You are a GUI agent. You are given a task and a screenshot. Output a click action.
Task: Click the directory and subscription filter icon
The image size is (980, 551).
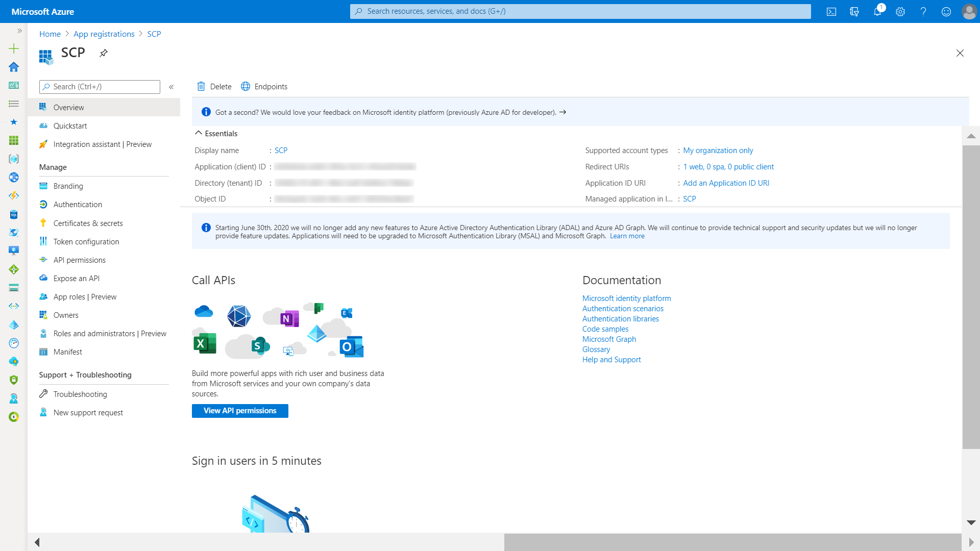pyautogui.click(x=854, y=12)
